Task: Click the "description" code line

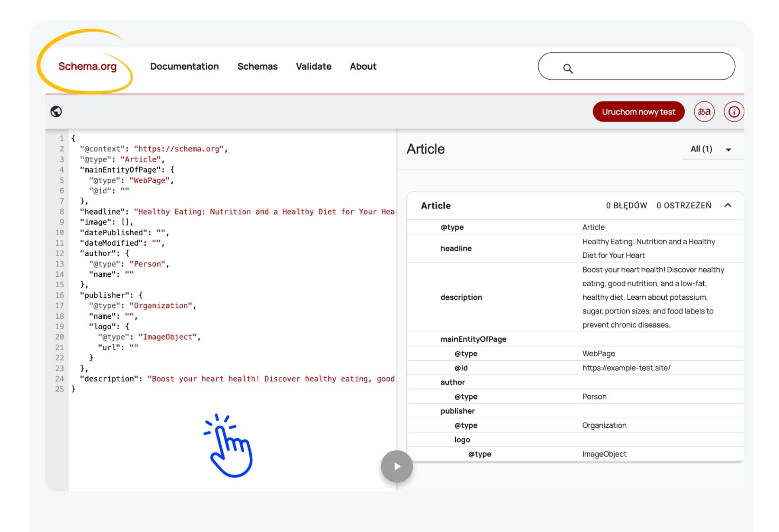Action: 237,379
